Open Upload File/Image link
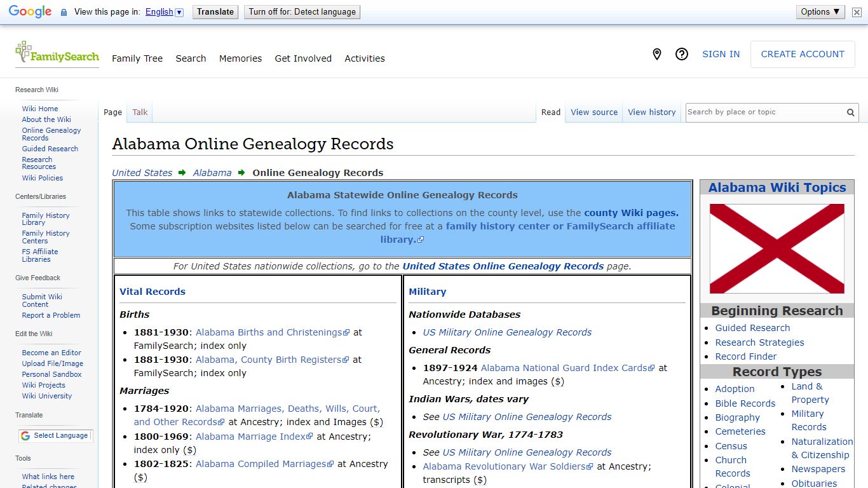Image resolution: width=868 pixels, height=488 pixels. point(53,363)
